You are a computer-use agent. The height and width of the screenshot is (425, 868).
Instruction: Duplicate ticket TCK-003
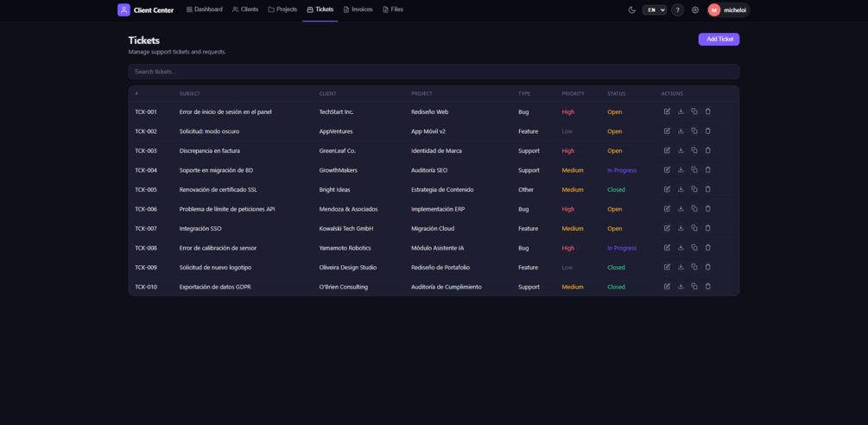click(694, 150)
